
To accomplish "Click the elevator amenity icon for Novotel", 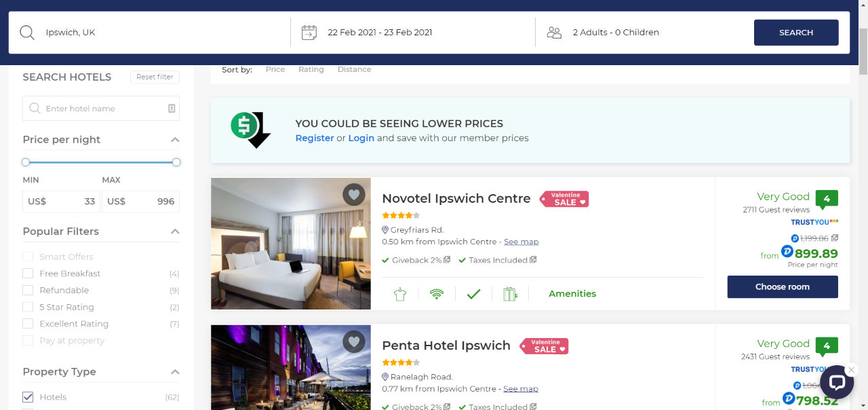I will (510, 294).
